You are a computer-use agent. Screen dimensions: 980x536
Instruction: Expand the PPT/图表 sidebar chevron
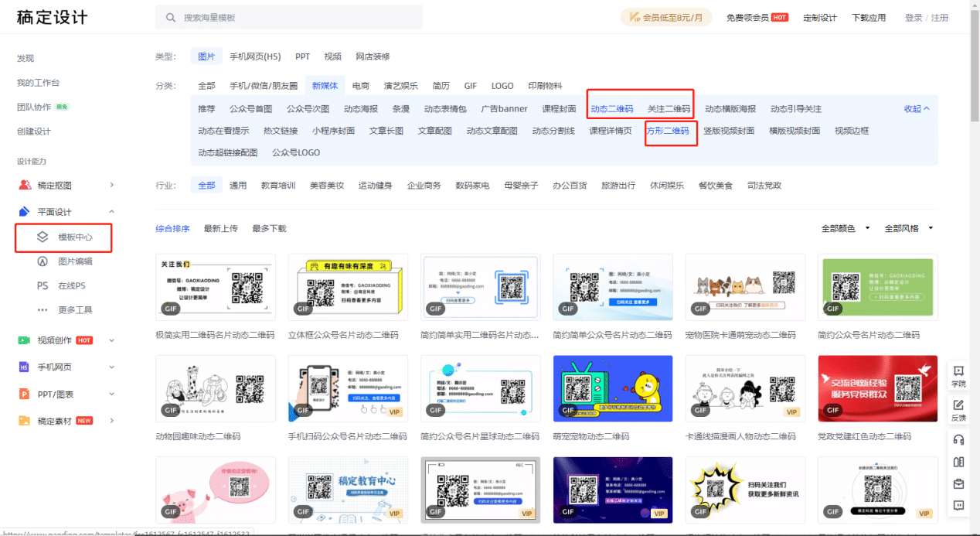pyautogui.click(x=112, y=394)
